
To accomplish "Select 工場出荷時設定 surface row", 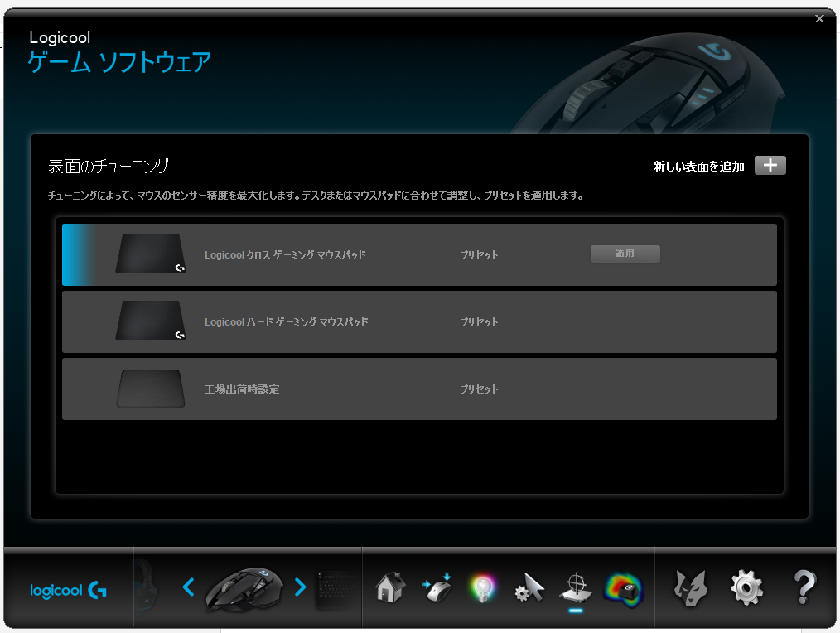I will (x=419, y=389).
